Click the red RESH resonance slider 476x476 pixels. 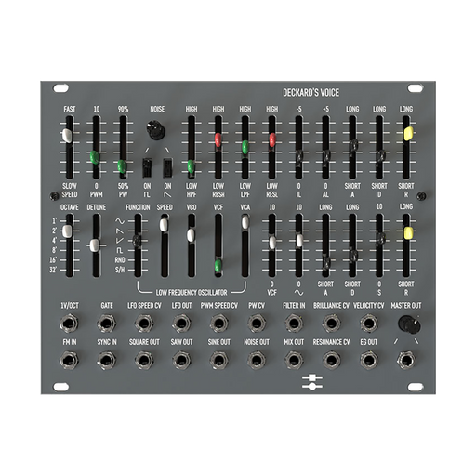(x=218, y=139)
